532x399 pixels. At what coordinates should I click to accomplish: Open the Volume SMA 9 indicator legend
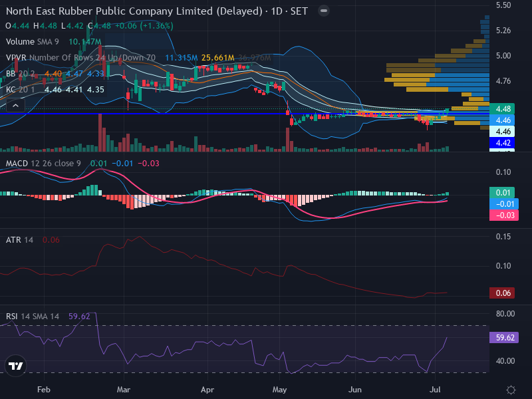click(32, 42)
